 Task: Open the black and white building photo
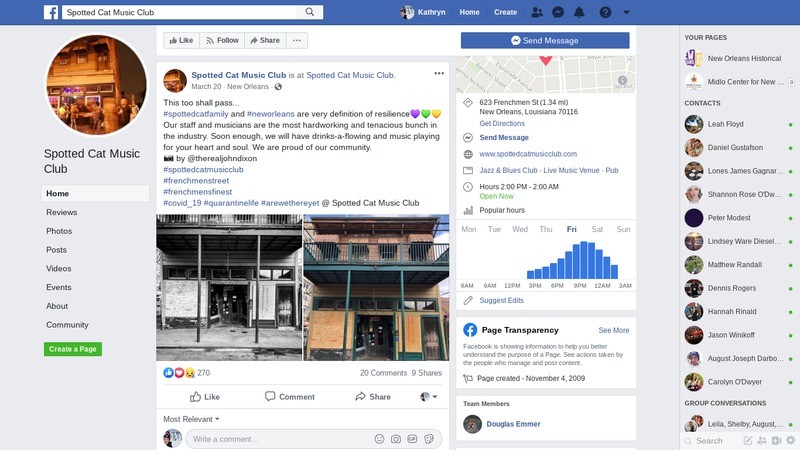[229, 288]
